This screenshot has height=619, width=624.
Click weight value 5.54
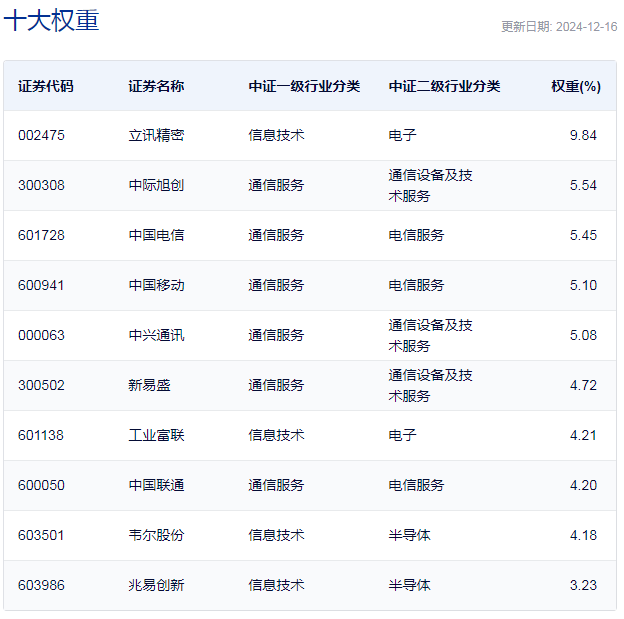pos(583,185)
